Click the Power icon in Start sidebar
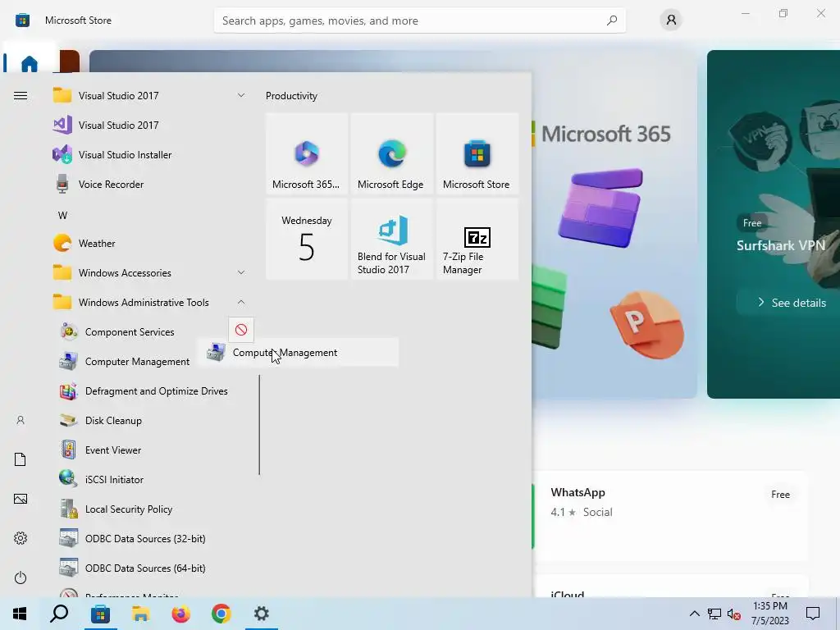 (x=21, y=578)
